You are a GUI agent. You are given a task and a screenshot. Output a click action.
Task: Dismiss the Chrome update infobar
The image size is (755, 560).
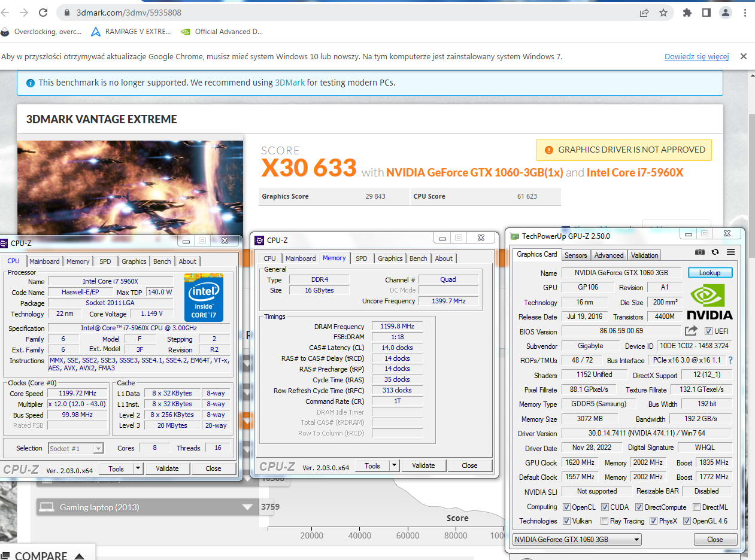pyautogui.click(x=744, y=56)
